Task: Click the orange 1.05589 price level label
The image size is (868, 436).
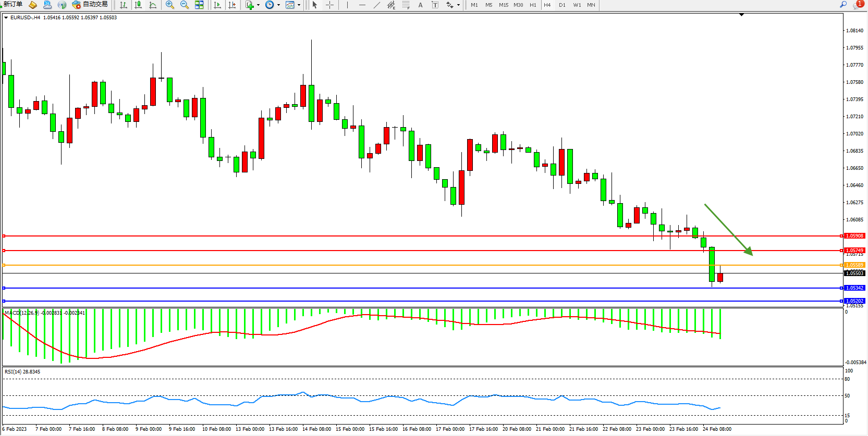Action: tap(854, 265)
